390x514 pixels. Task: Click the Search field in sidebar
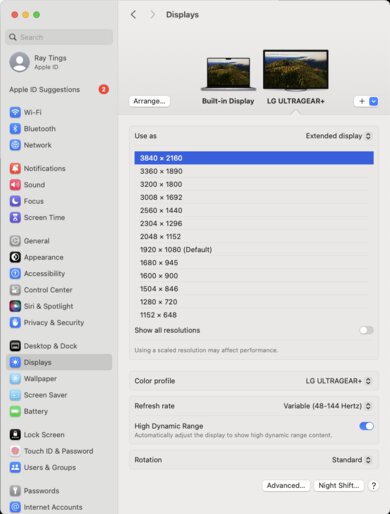(59, 37)
